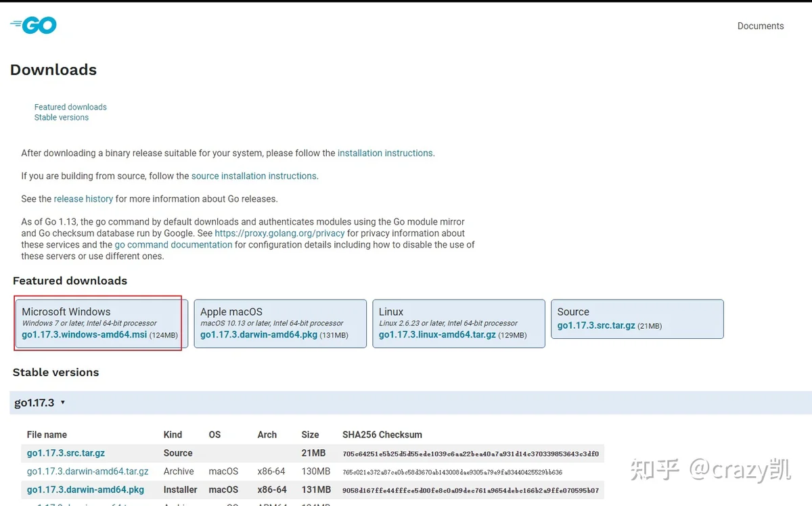Viewport: 812px width, 506px height.
Task: Select the Source kind cell in the table
Action: [178, 453]
